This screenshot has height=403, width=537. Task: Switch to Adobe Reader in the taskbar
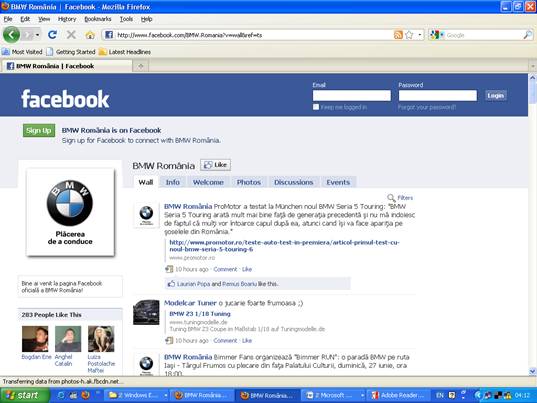398,395
